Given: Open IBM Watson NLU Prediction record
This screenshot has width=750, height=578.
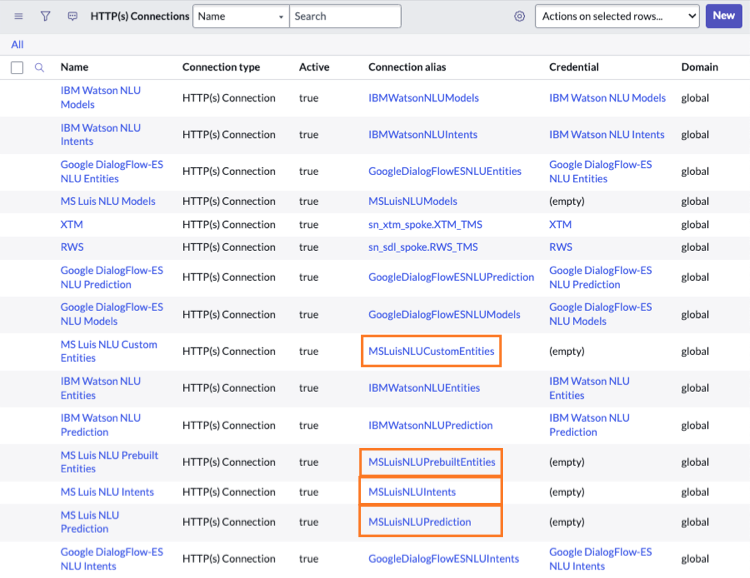Looking at the screenshot, I should tap(100, 425).
